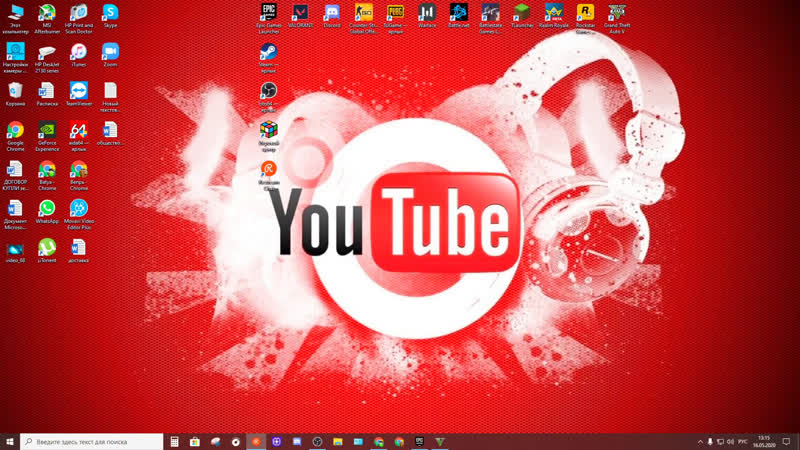Launch iTunes desktop shortcut
The width and height of the screenshot is (800, 450).
[x=79, y=55]
